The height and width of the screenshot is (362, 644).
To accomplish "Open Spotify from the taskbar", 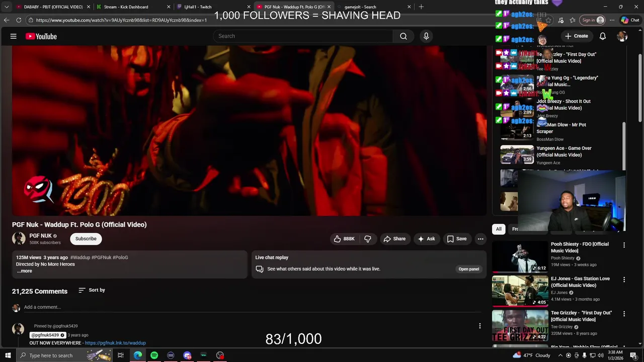I will [154, 355].
